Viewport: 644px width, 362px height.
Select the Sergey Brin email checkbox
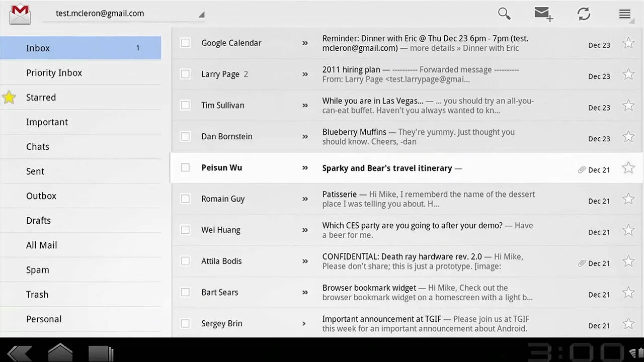186,324
